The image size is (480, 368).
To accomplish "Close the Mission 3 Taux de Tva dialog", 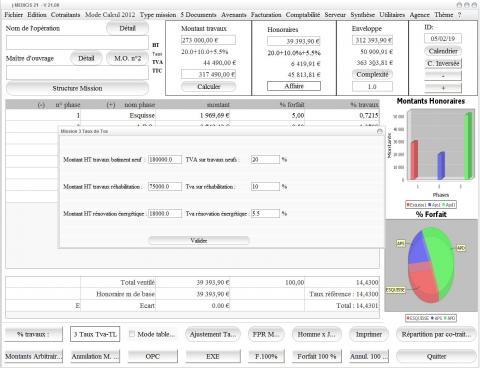I will (x=380, y=132).
